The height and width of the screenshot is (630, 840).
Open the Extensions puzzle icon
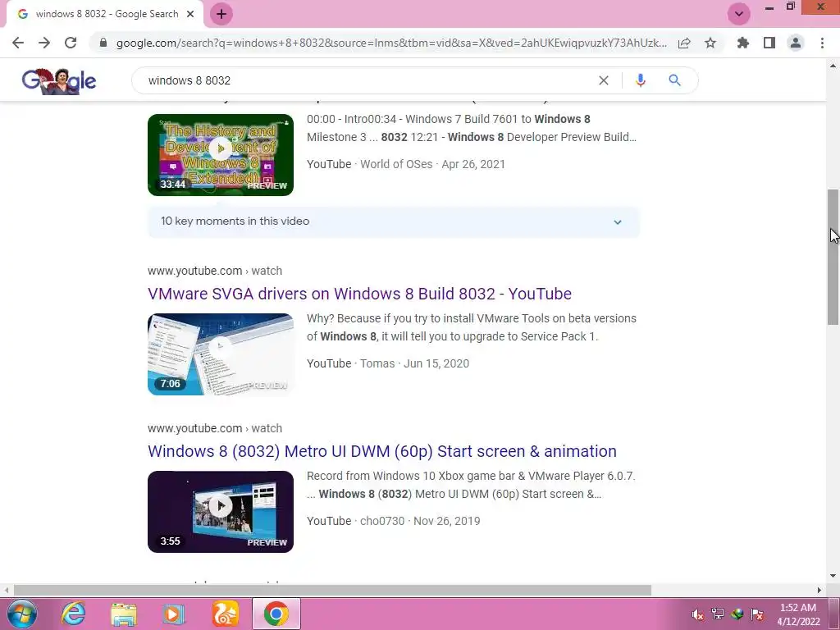click(x=742, y=43)
